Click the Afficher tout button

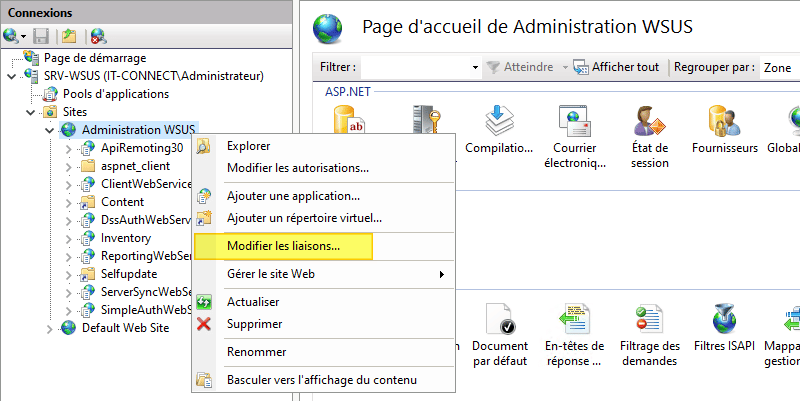(617, 67)
